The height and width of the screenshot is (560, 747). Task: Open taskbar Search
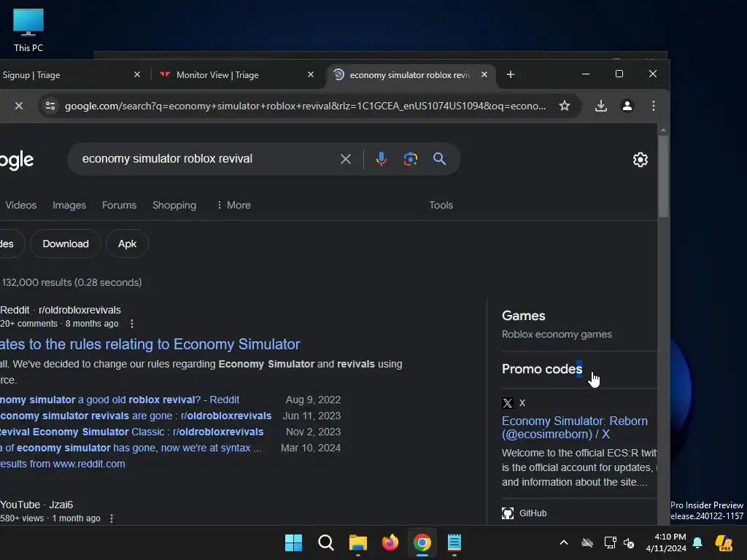click(326, 542)
